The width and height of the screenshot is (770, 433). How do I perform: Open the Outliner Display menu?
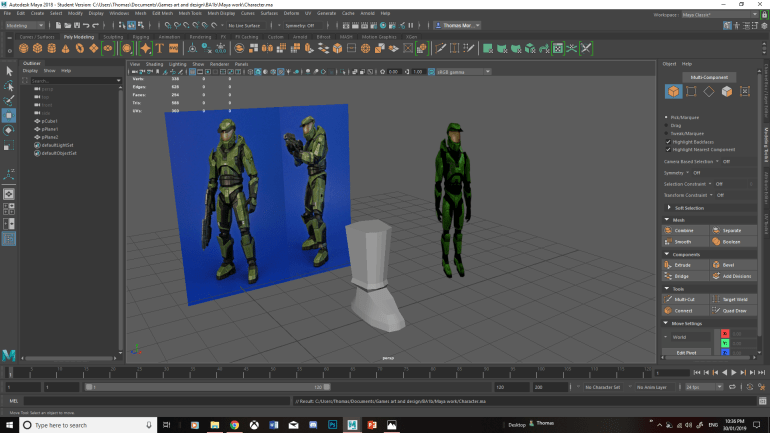coord(30,71)
